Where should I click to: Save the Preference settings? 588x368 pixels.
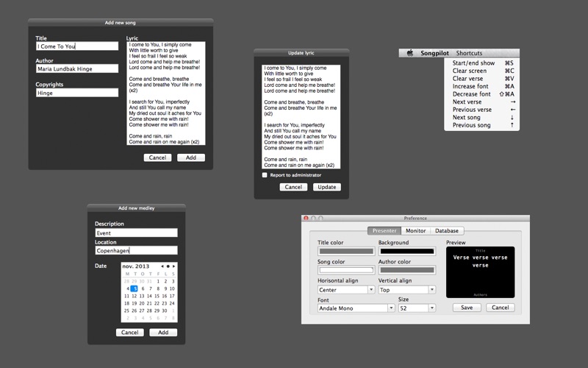[467, 308]
